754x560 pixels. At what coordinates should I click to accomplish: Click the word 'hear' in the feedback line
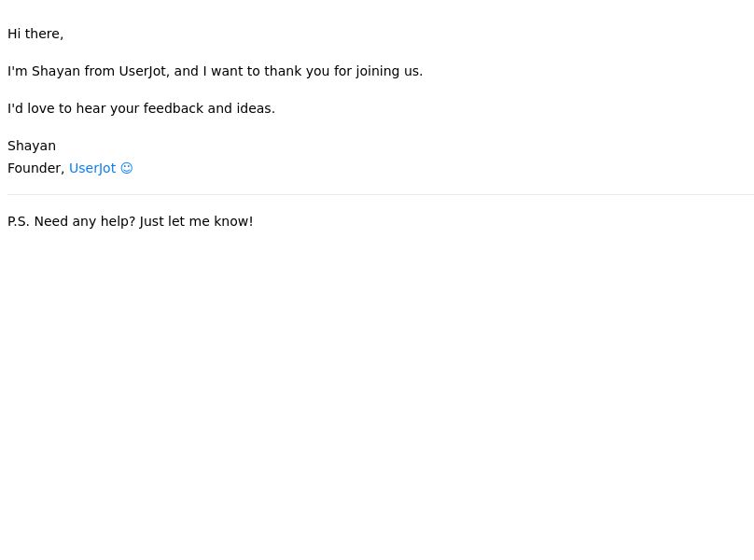(x=91, y=108)
